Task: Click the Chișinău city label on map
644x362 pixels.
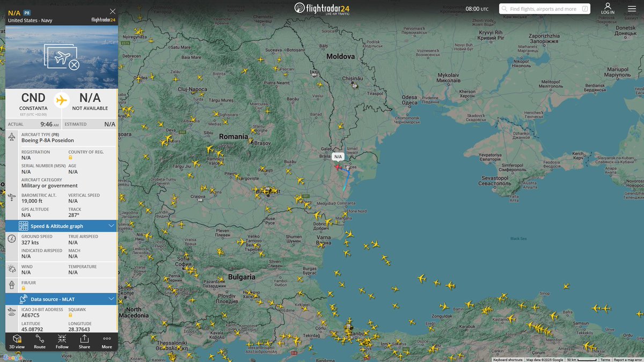Action: click(x=353, y=78)
